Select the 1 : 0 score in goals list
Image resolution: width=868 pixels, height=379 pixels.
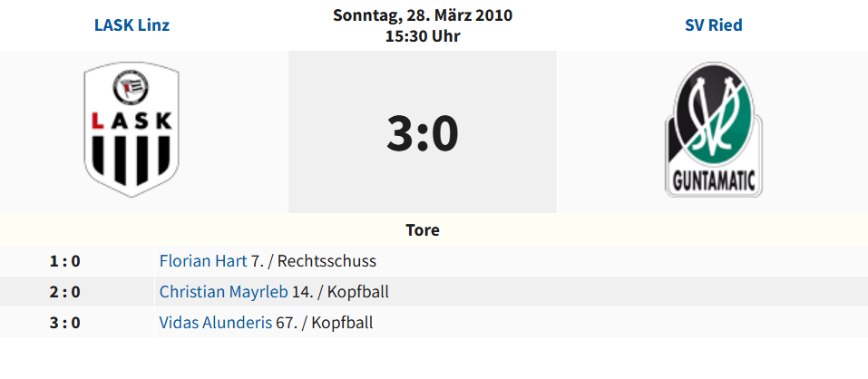(x=64, y=261)
